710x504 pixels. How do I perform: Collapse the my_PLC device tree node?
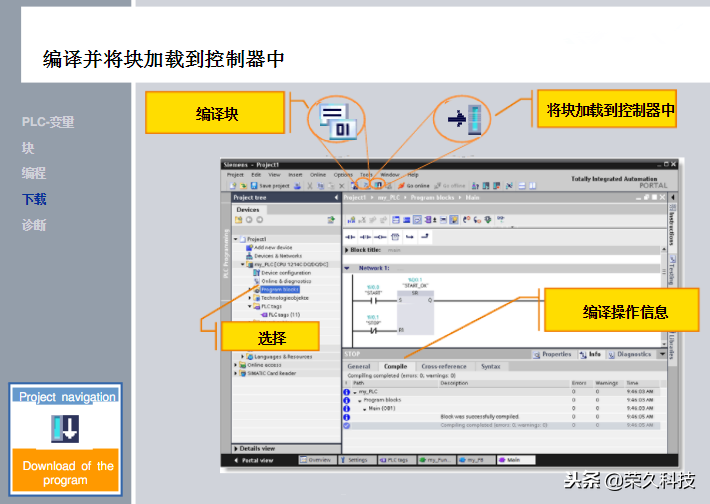243,264
